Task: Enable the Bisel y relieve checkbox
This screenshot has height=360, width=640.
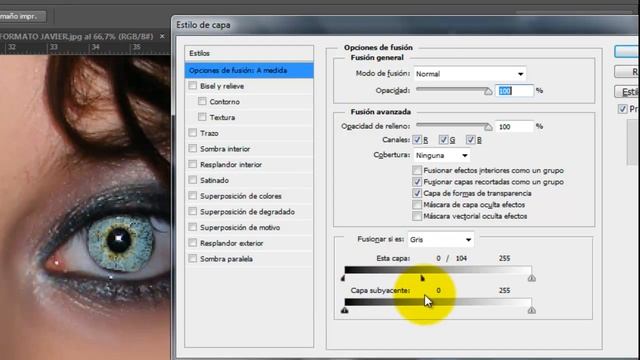Action: click(193, 86)
